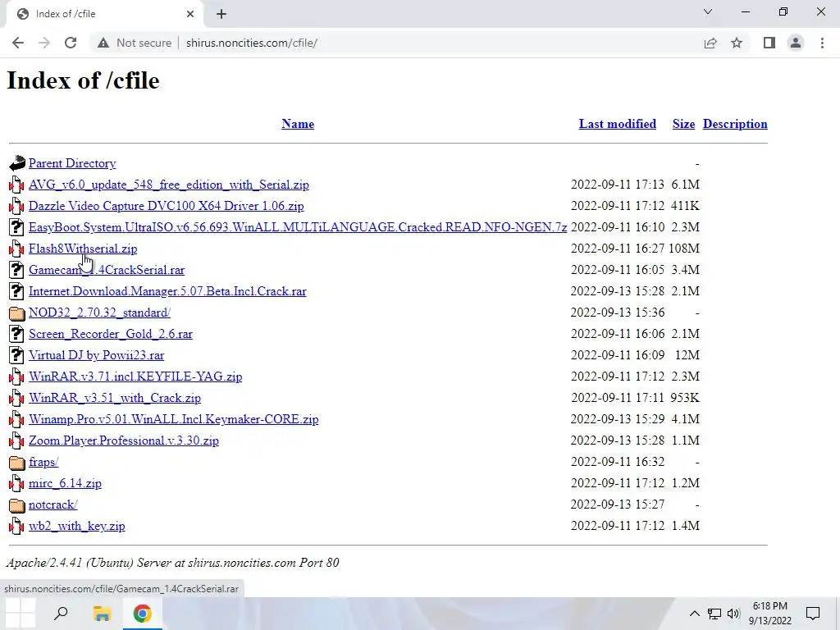Screen dimensions: 840x630
Task: Click the share page icon in address bar
Action: tap(710, 43)
